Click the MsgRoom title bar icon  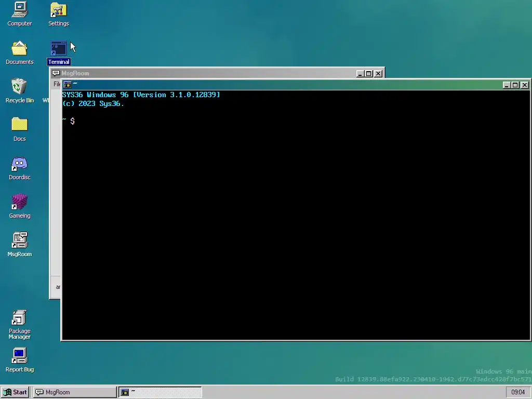56,73
